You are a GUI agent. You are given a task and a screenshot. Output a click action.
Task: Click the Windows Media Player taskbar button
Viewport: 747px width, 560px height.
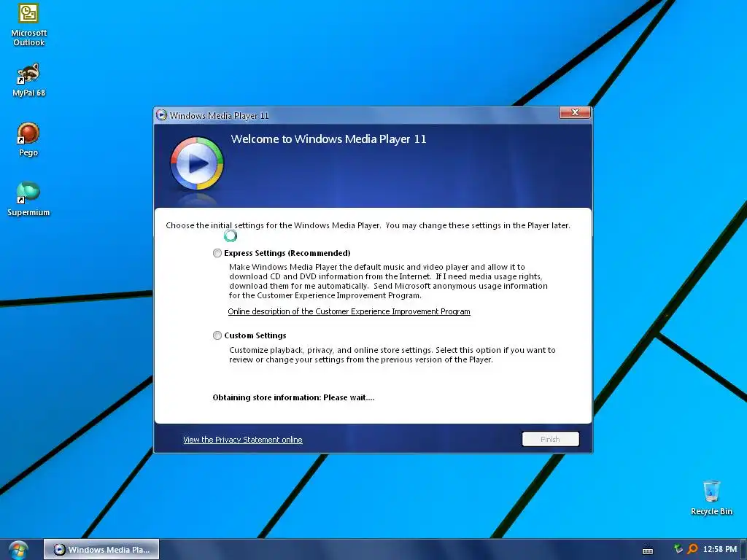(101, 550)
